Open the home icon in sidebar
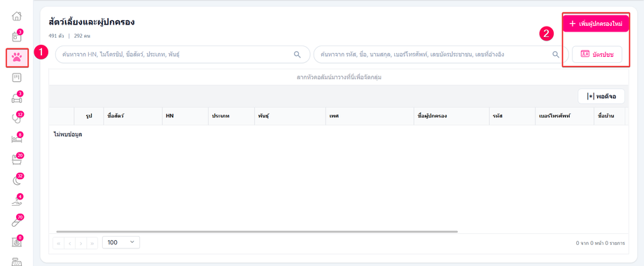This screenshot has width=644, height=266. pos(16,16)
